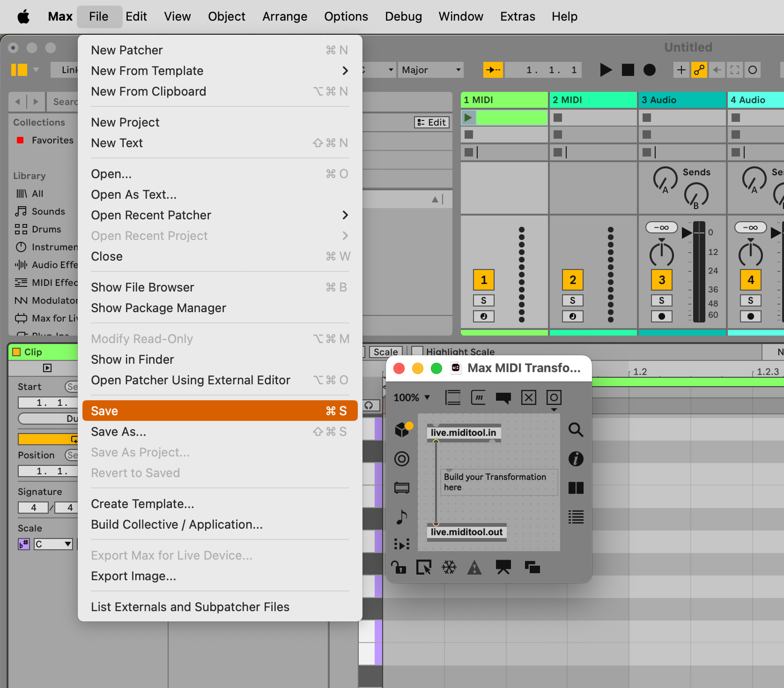Click the live.miditool.out object box
784x688 pixels.
point(466,532)
